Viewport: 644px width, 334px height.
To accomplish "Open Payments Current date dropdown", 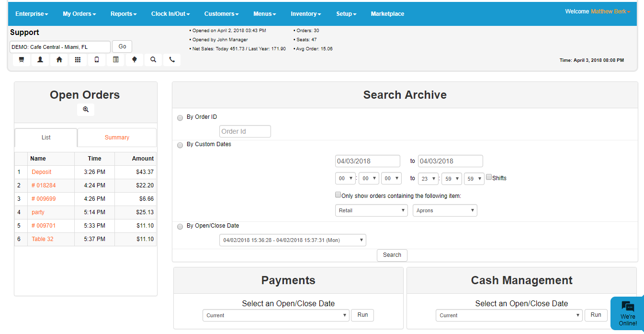I will pyautogui.click(x=276, y=315).
